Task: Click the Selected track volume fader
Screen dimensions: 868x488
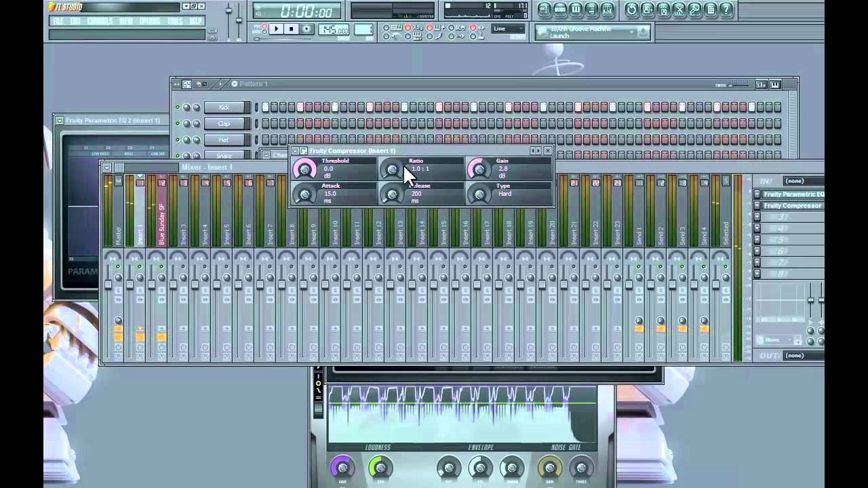Action: pos(715,285)
